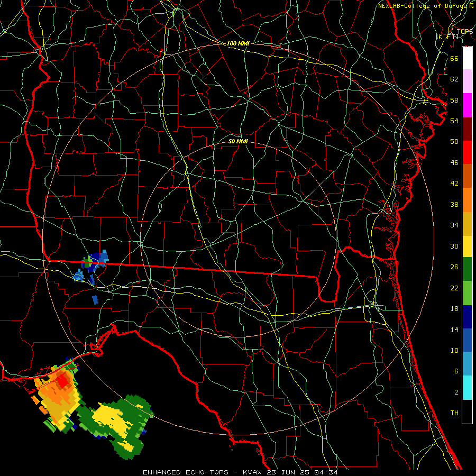Click 'ENHANCED ECHO TOPS' product title
This screenshot has width=476, height=476.
(186, 472)
